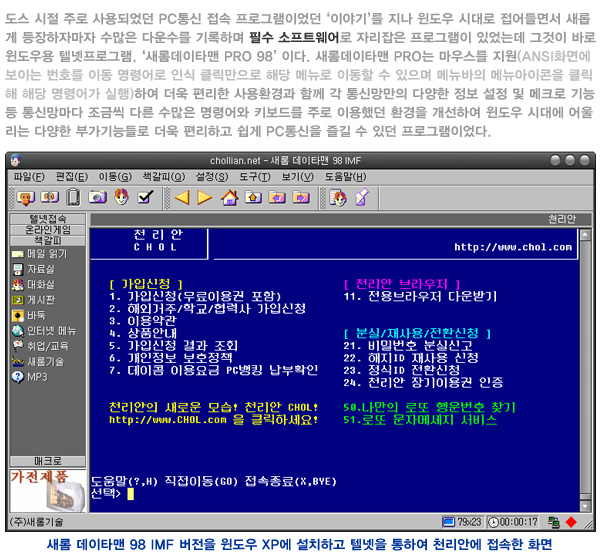Click the network computers status bar icon
The height and width of the screenshot is (556, 600).
pyautogui.click(x=553, y=522)
